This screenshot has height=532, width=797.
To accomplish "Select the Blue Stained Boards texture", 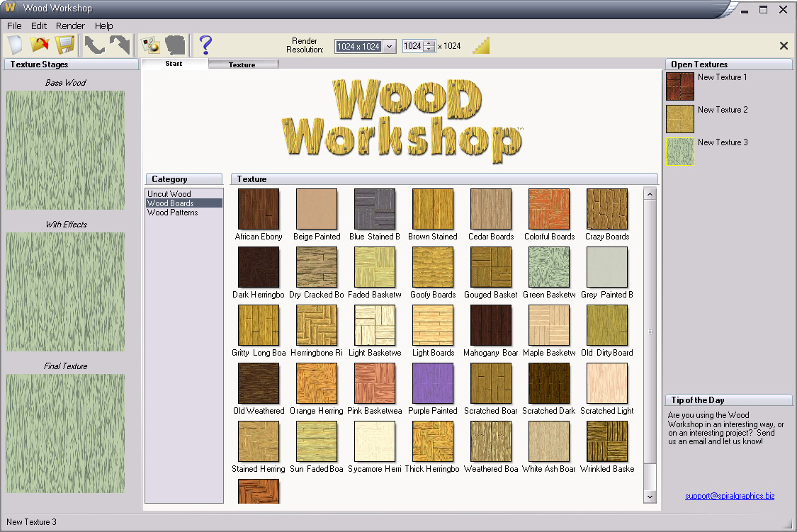I will tap(375, 209).
